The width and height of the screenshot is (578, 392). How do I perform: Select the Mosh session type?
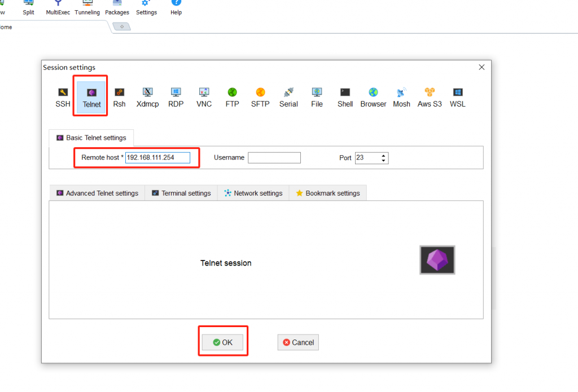tap(401, 98)
